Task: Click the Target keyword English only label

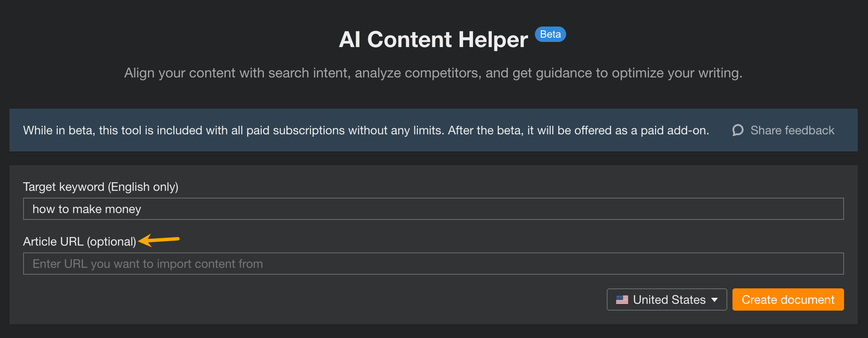Action: tap(100, 187)
